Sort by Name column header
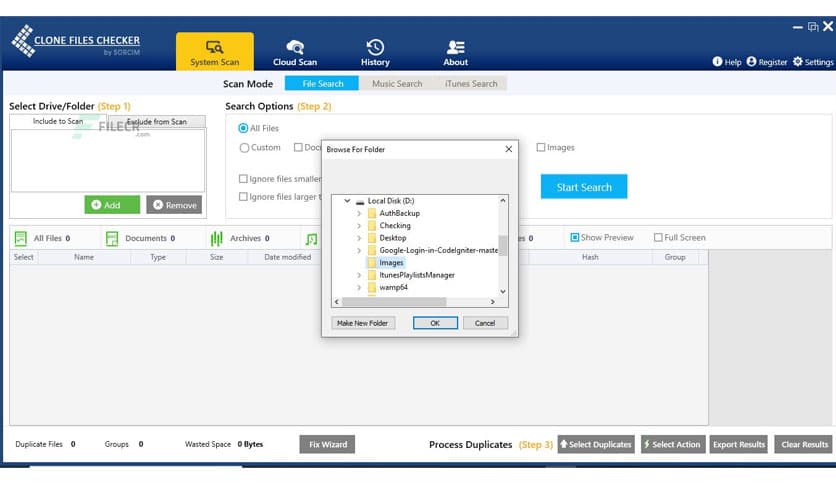Screen dimensions: 836x484 point(84,257)
